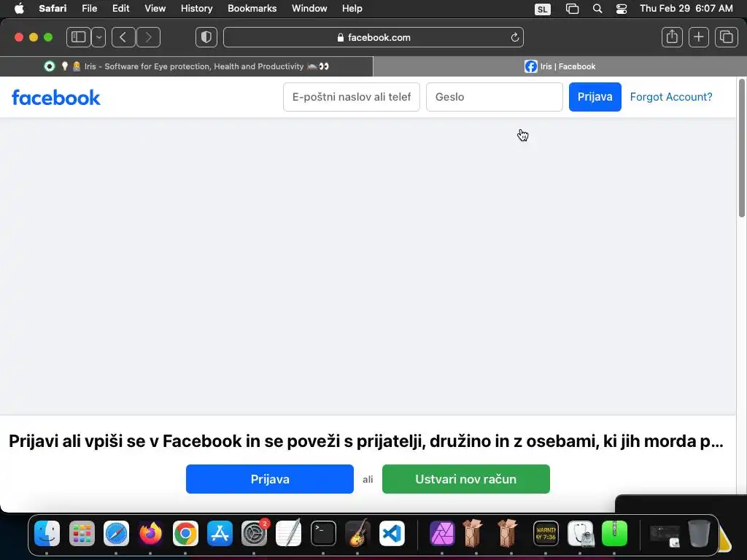
Task: Open the Forgot Account? link
Action: [671, 97]
